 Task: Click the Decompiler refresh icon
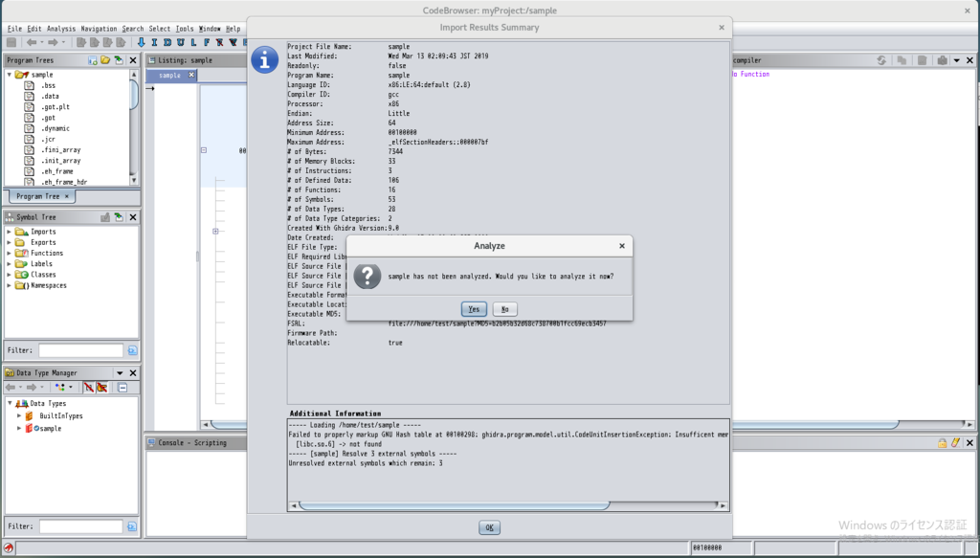click(x=881, y=60)
